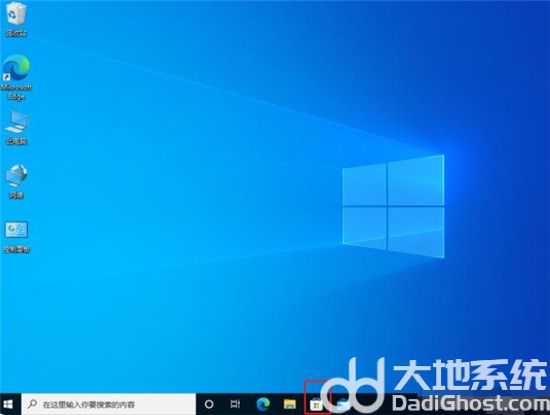550x415 pixels.
Task: Open the Windows Start menu
Action: [8, 404]
